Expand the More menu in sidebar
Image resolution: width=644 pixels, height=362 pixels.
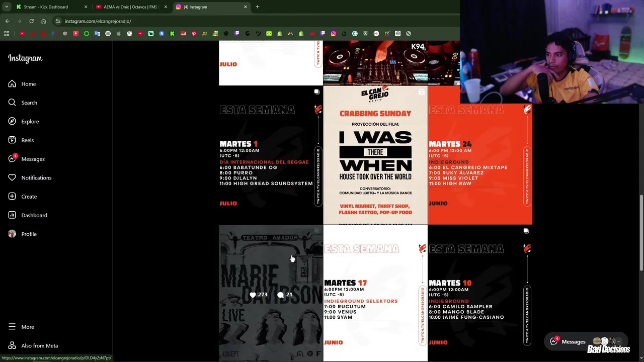21,327
